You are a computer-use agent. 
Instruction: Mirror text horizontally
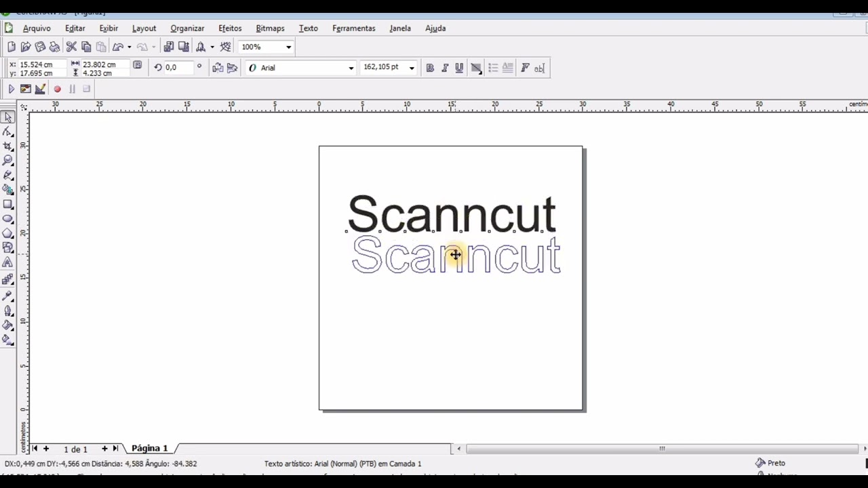218,68
